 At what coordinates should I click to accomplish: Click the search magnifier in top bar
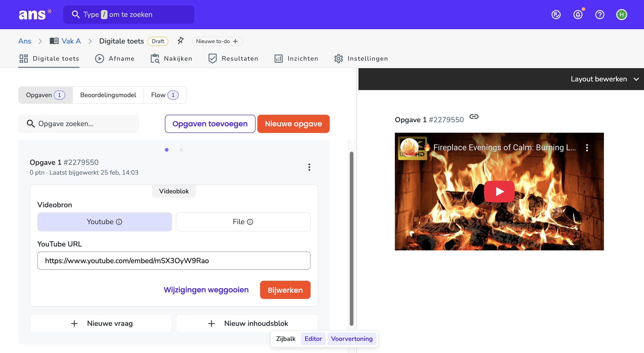coord(76,15)
